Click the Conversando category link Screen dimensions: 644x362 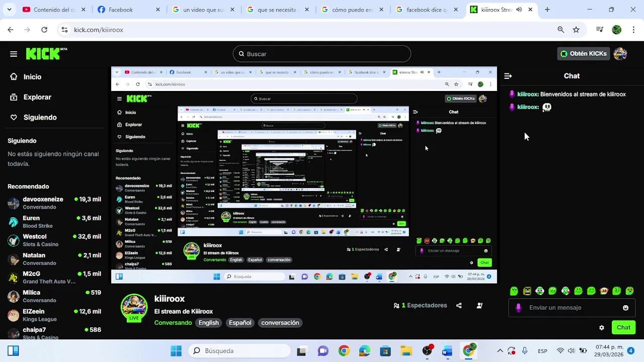[173, 323]
